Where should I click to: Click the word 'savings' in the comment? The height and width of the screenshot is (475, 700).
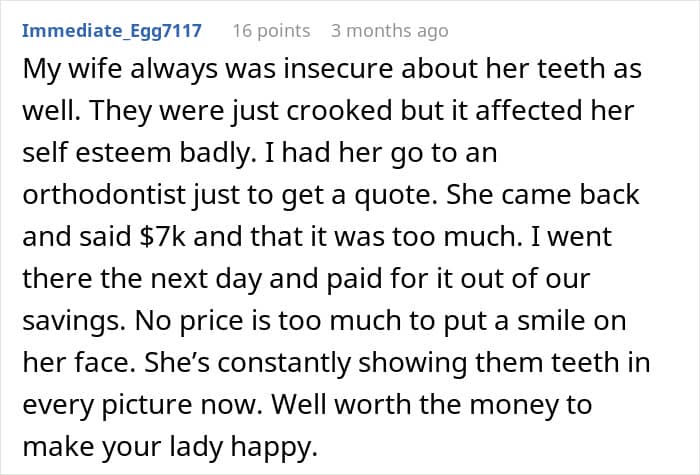tap(71, 321)
